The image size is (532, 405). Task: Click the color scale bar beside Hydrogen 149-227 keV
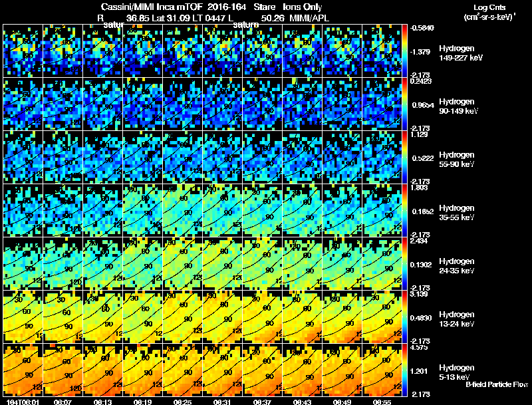point(404,51)
